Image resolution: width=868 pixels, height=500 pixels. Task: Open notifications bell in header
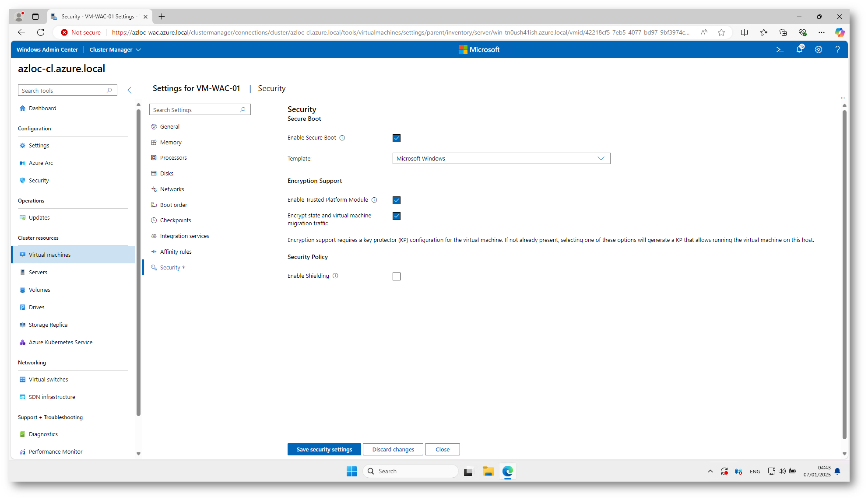[800, 49]
